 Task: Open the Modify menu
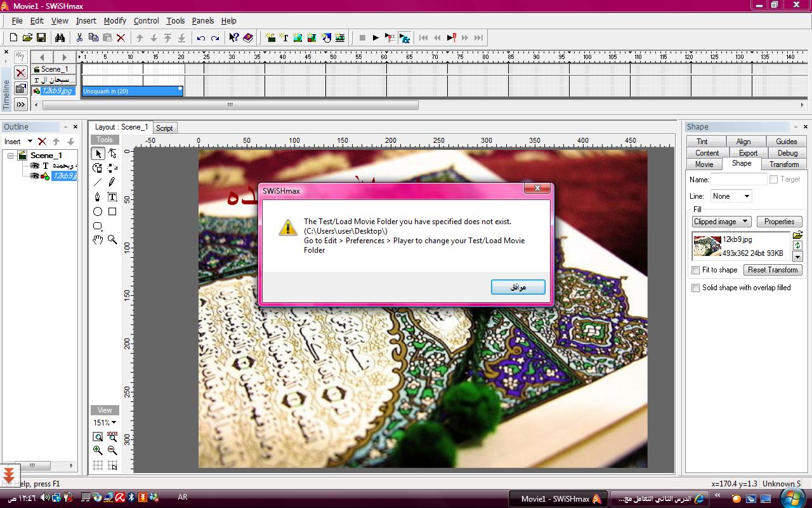point(115,20)
